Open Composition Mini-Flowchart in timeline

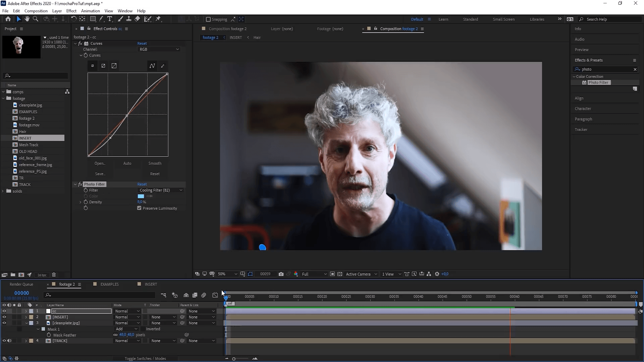(x=163, y=295)
